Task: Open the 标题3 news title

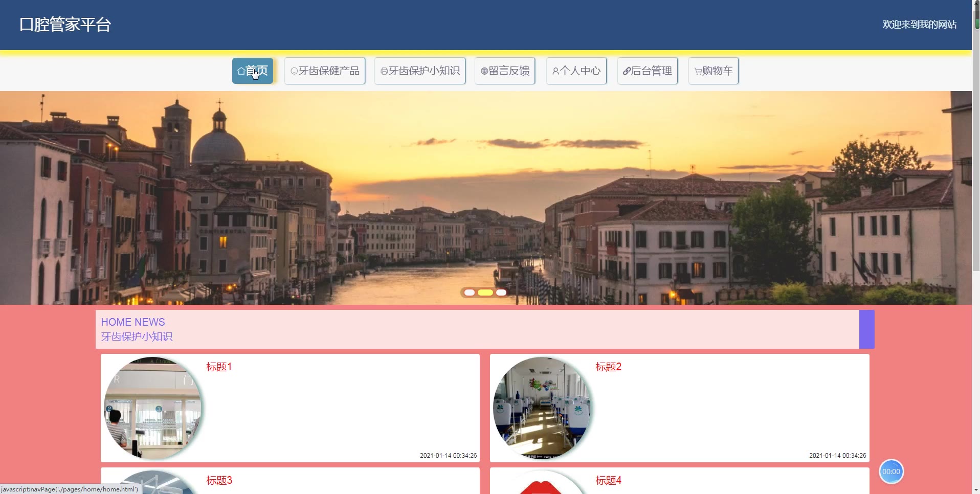Action: [x=219, y=480]
